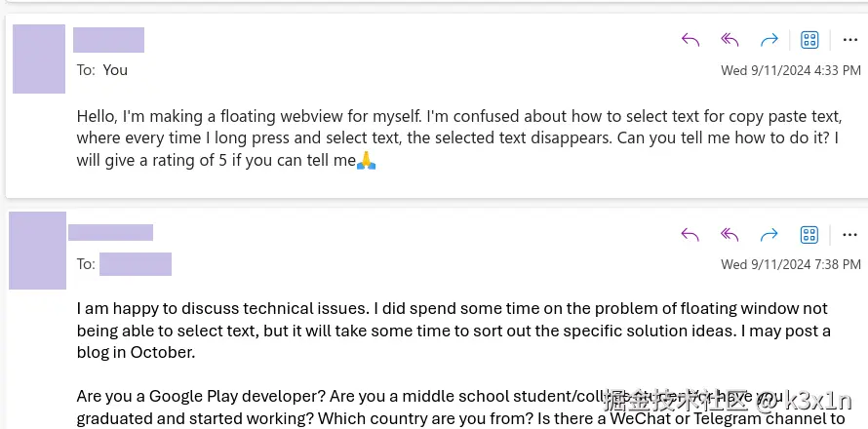The height and width of the screenshot is (429, 868).
Task: Open more actions menu for second email
Action: [849, 234]
